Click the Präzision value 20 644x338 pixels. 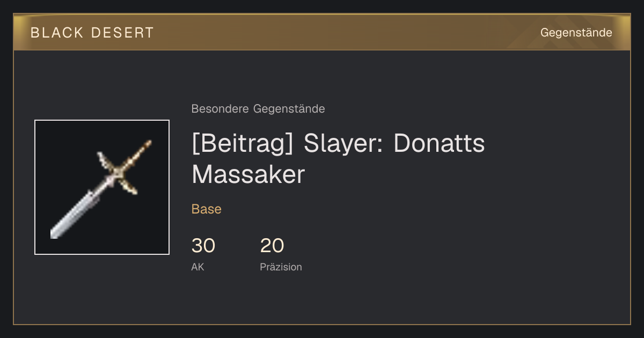tap(272, 246)
